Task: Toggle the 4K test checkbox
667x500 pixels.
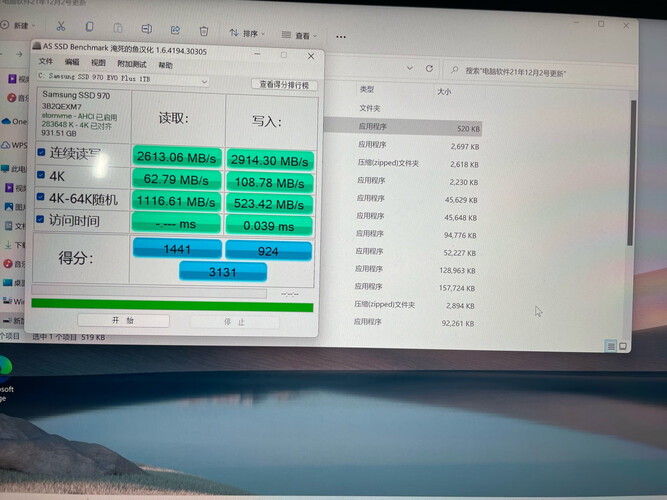Action: pos(41,174)
